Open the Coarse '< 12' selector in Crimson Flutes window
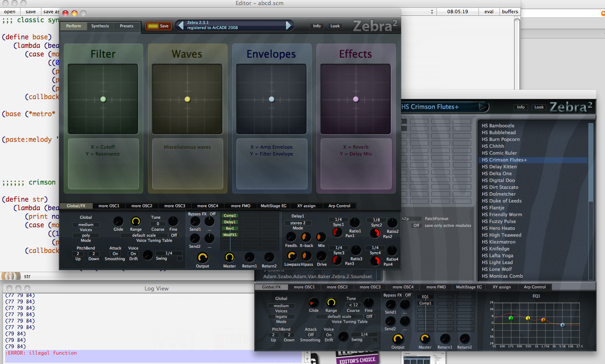 353,305
